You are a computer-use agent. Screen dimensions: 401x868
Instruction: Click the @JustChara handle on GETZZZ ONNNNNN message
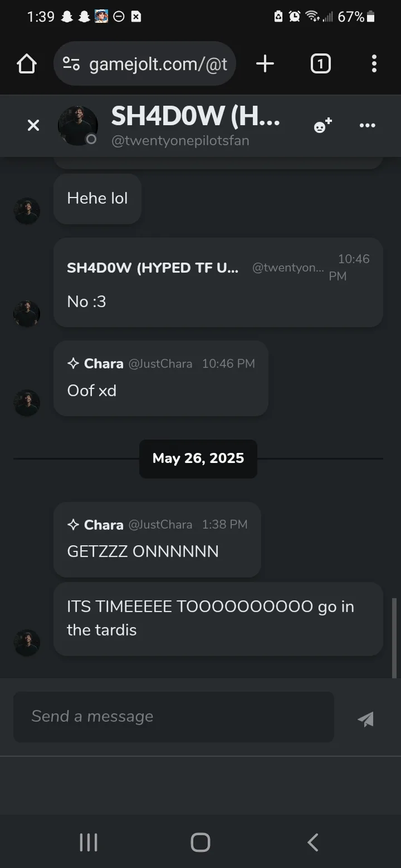[160, 525]
